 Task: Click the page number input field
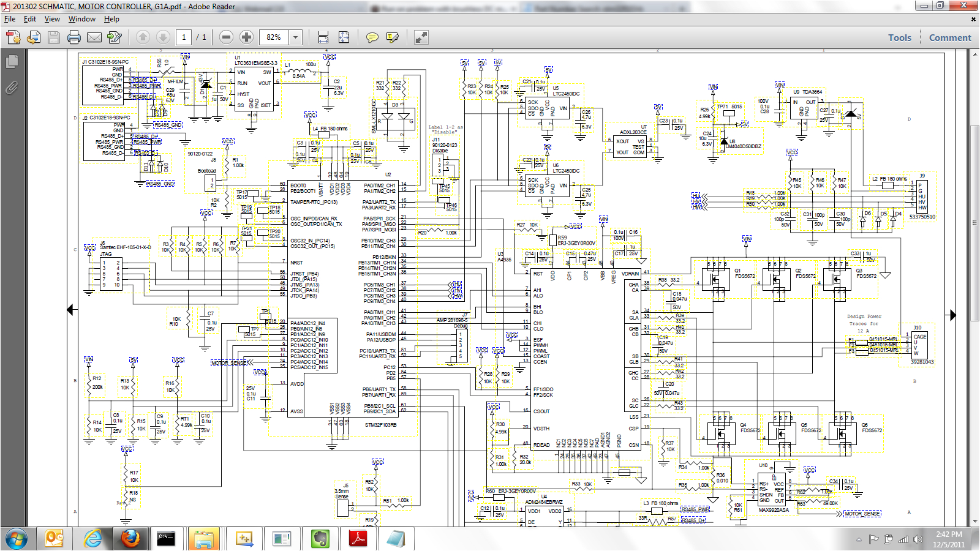(x=184, y=37)
